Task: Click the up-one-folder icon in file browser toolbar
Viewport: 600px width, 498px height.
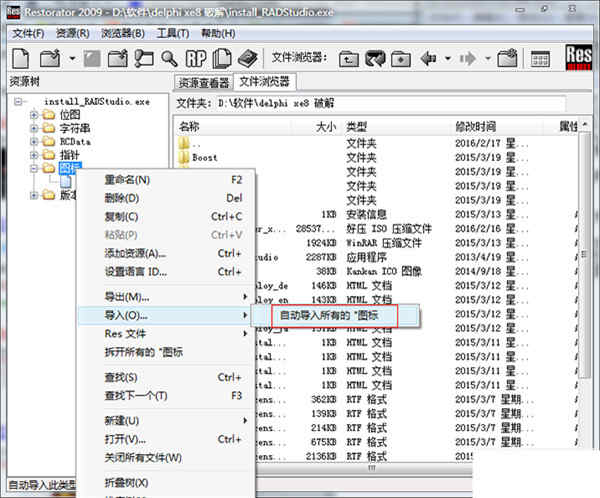Action: point(349,59)
